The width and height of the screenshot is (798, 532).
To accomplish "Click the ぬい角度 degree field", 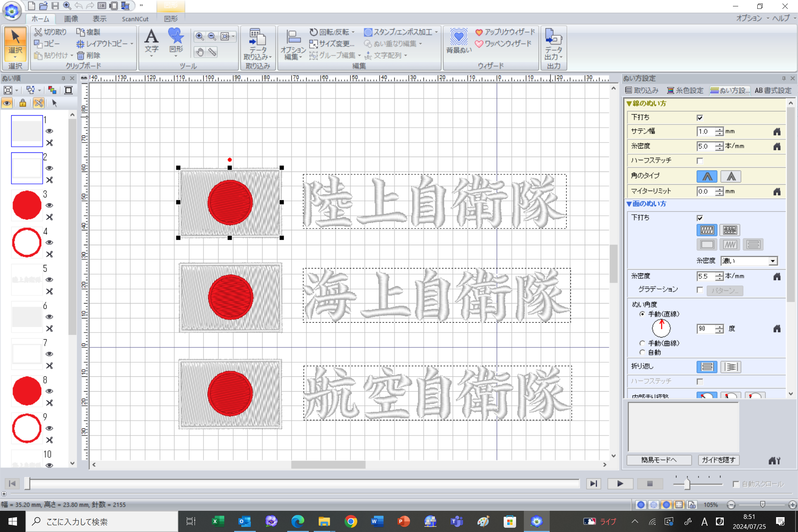I will [x=706, y=329].
